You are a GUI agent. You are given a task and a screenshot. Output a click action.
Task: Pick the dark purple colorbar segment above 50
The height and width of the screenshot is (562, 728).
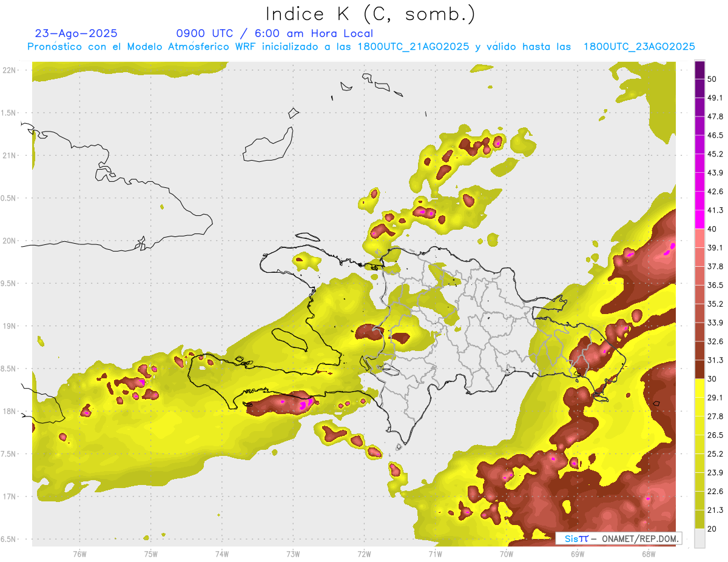click(x=699, y=70)
